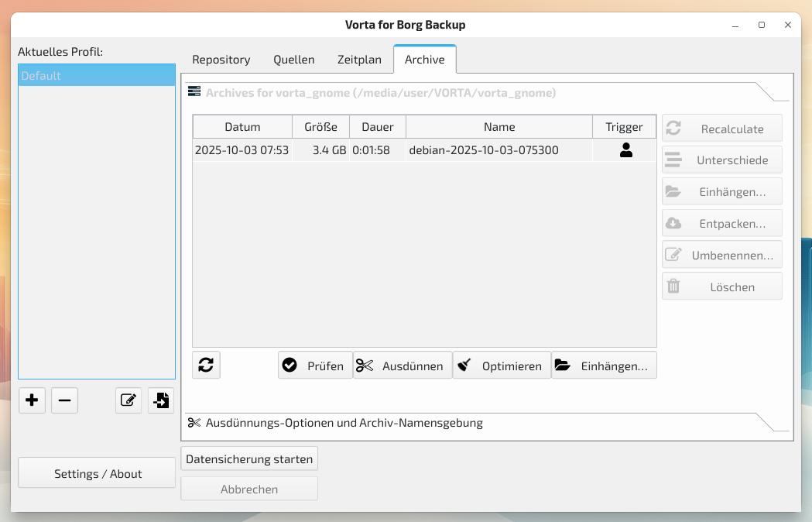Click the refresh archive list icon button

click(x=206, y=365)
